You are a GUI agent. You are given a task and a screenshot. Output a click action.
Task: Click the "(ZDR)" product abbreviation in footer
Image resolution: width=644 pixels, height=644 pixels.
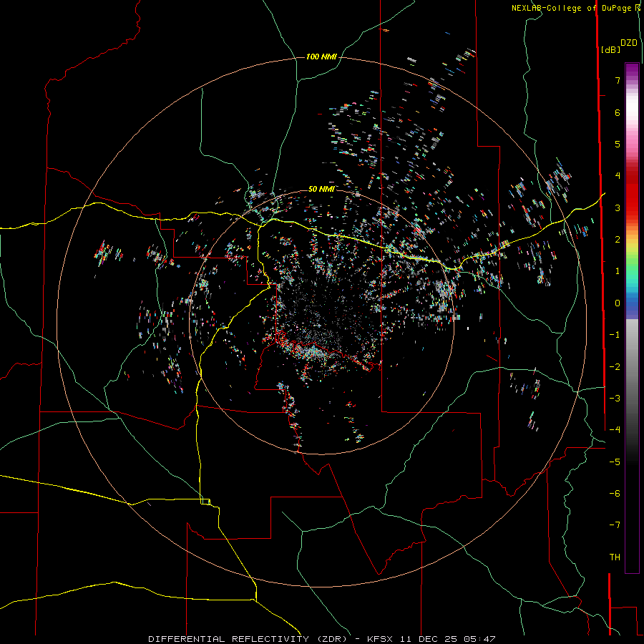point(332,639)
